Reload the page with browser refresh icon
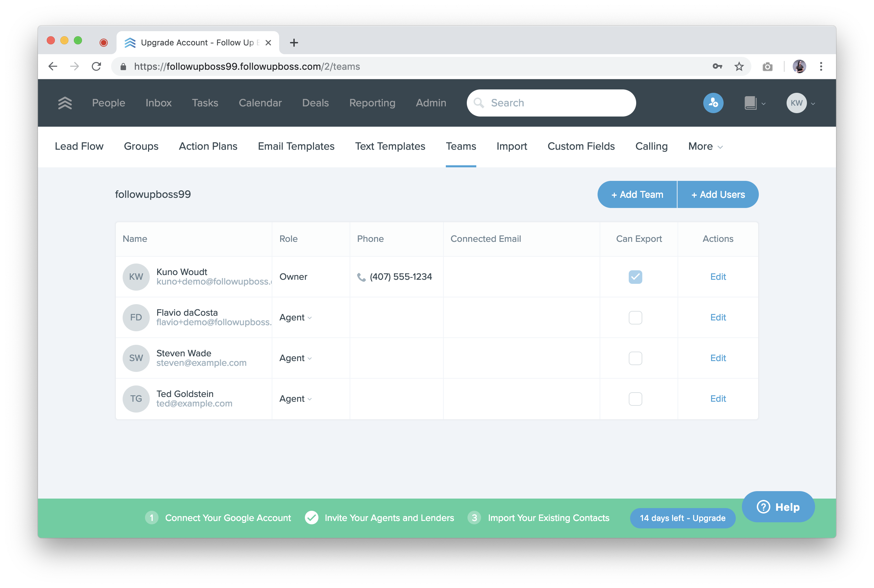Image resolution: width=874 pixels, height=588 pixels. 96,66
